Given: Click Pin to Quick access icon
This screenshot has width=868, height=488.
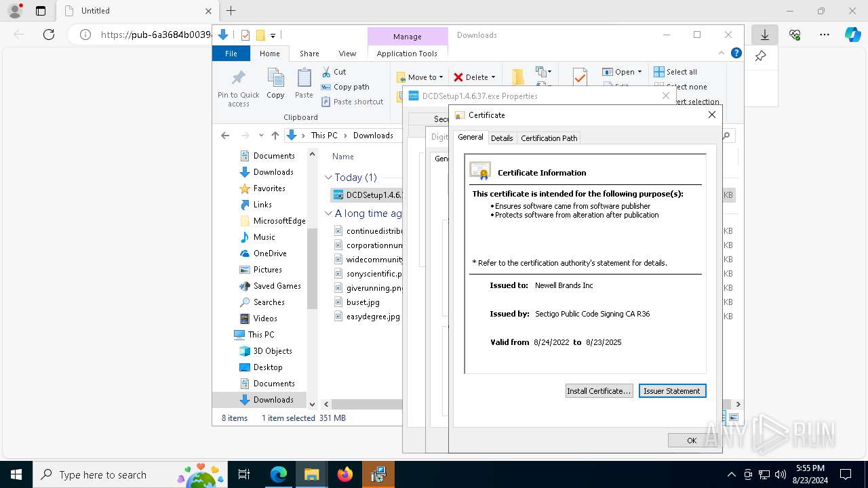Looking at the screenshot, I should point(239,87).
